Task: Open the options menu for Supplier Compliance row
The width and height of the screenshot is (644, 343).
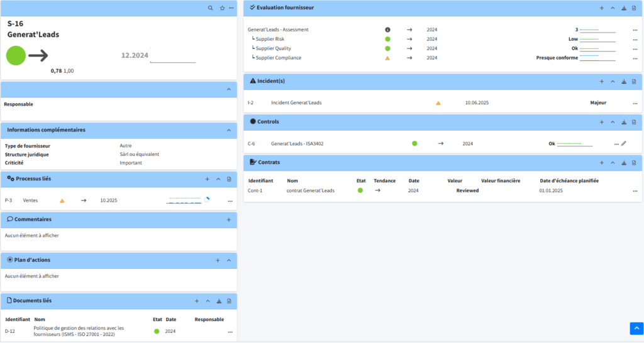Action: [x=635, y=58]
